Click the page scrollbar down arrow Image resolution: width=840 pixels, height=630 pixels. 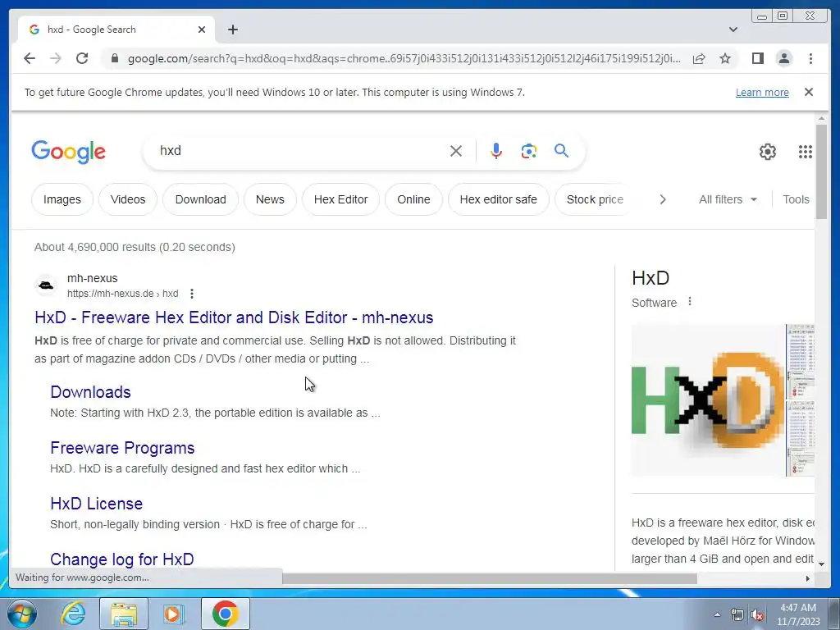click(x=821, y=564)
